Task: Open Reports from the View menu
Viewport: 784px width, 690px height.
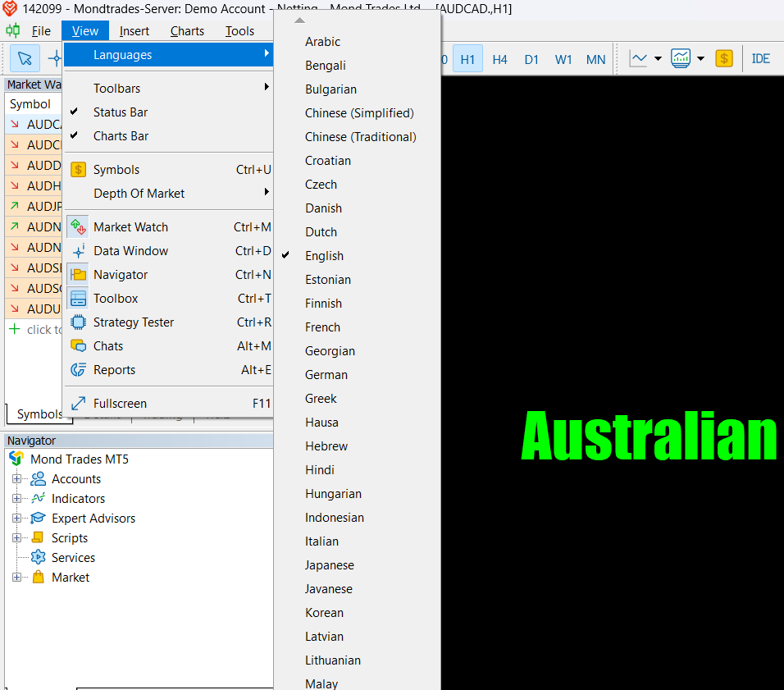Action: click(114, 370)
